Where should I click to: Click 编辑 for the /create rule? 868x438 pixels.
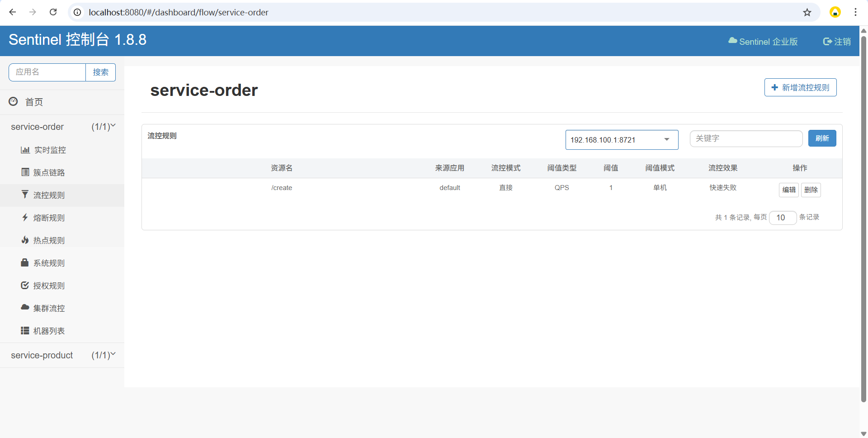[789, 190]
